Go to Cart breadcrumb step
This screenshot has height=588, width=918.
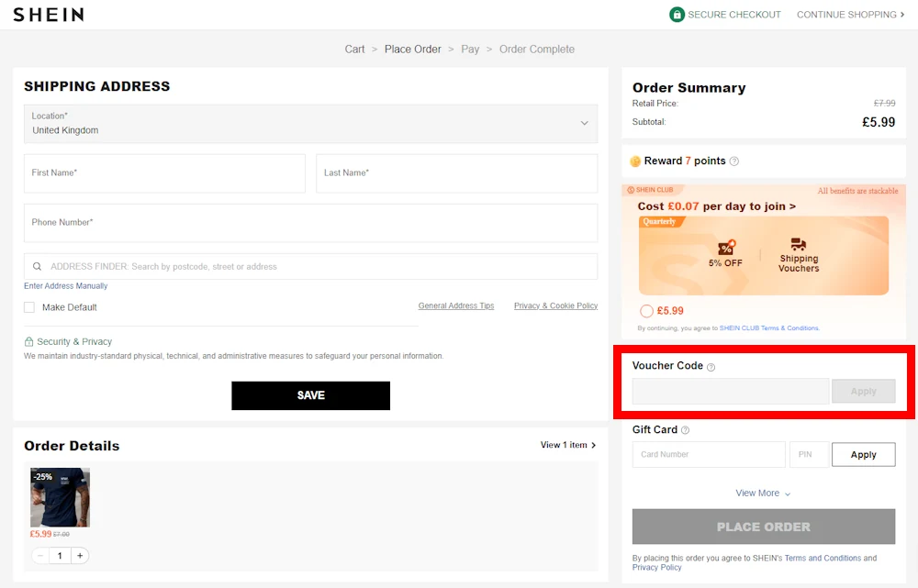(x=354, y=50)
